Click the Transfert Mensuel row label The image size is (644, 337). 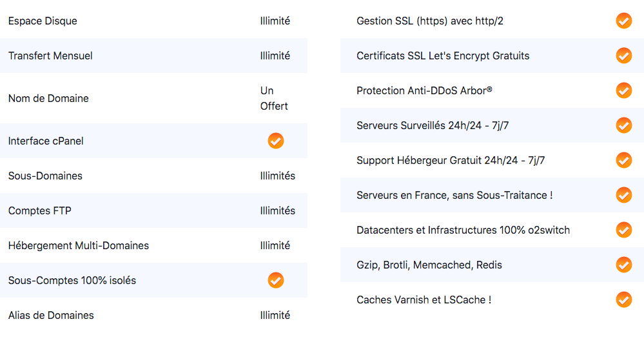(x=50, y=56)
